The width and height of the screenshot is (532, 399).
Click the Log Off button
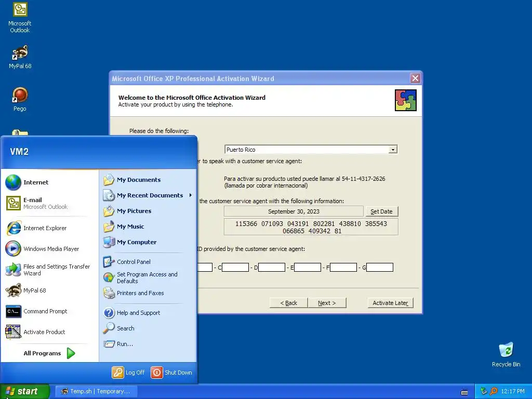129,373
